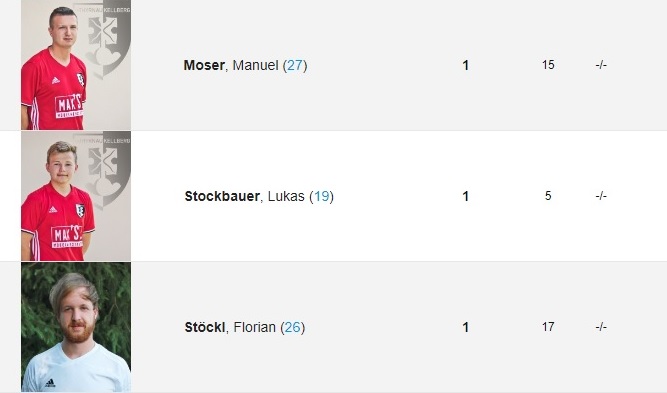This screenshot has height=393, width=667.
Task: Open Lukas Stockbauer's player photo
Action: click(76, 196)
